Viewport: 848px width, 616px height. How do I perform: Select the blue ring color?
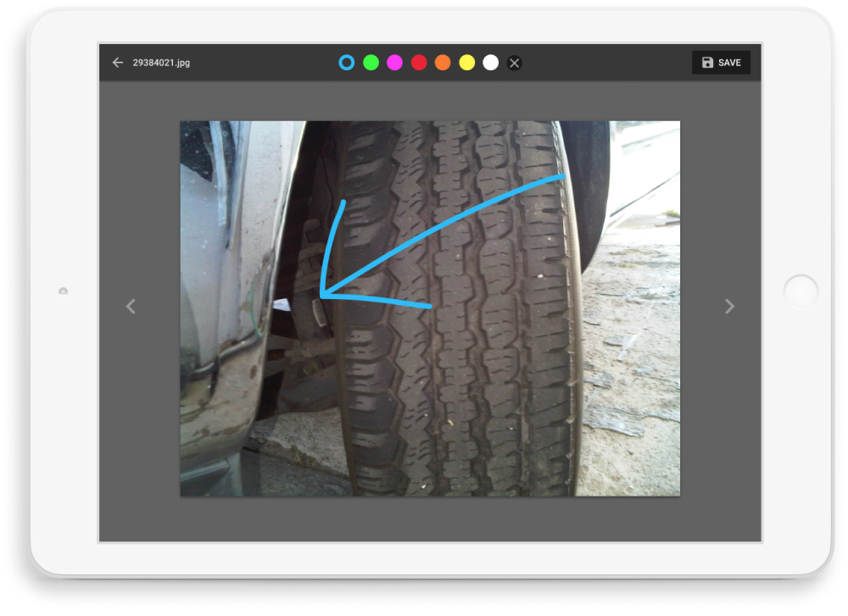346,63
